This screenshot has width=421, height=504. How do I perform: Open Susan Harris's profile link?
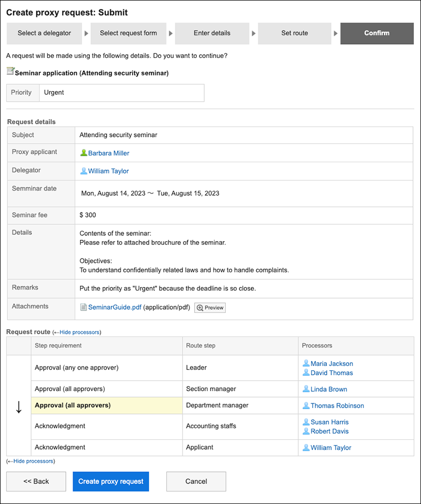point(329,422)
